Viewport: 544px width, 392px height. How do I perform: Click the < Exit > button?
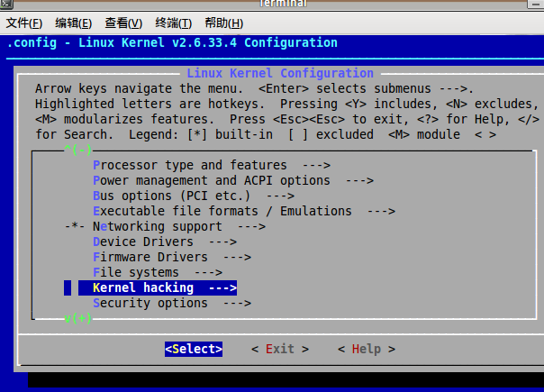coord(280,349)
